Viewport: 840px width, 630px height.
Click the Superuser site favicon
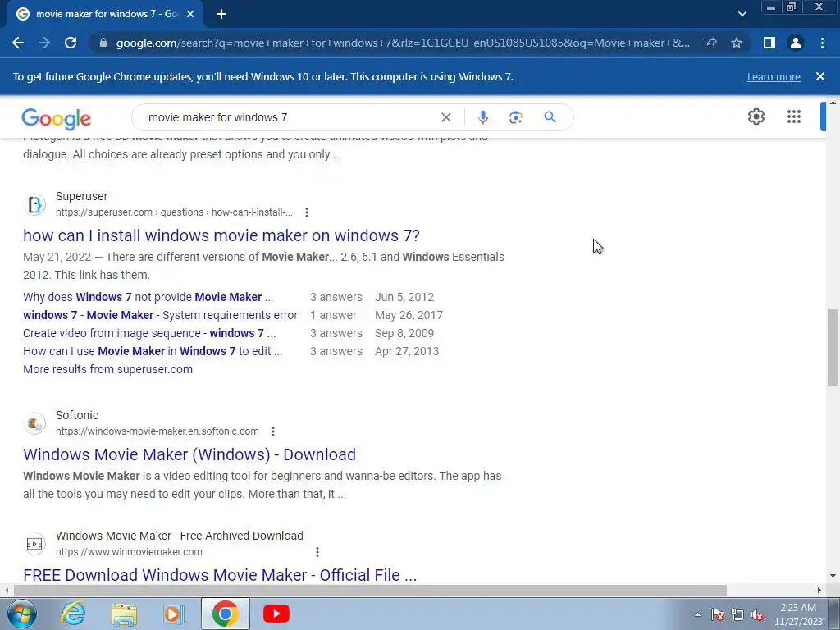pos(34,204)
